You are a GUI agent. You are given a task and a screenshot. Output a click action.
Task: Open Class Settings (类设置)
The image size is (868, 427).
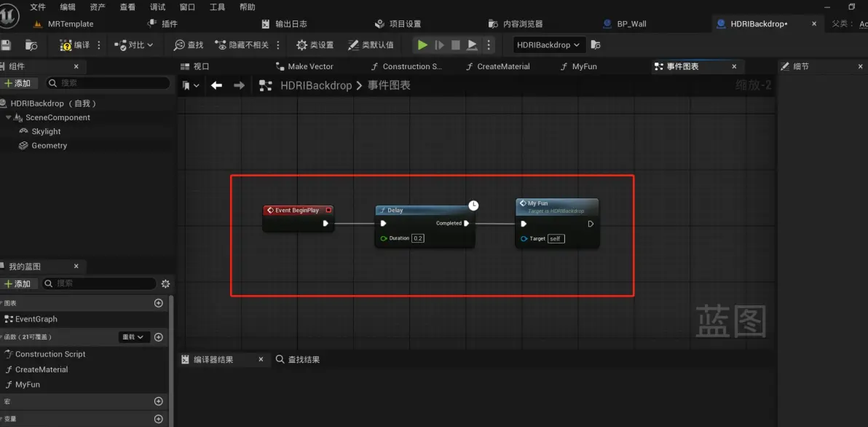pyautogui.click(x=315, y=45)
